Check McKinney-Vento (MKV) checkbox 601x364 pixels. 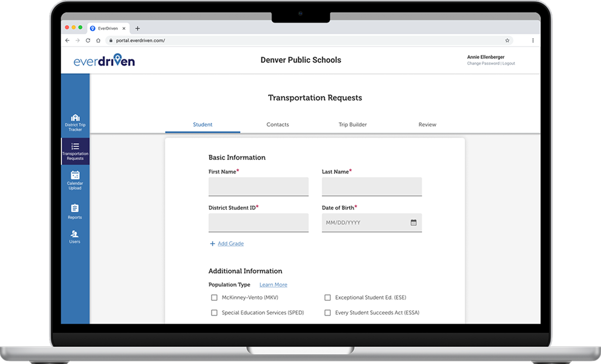pos(214,298)
